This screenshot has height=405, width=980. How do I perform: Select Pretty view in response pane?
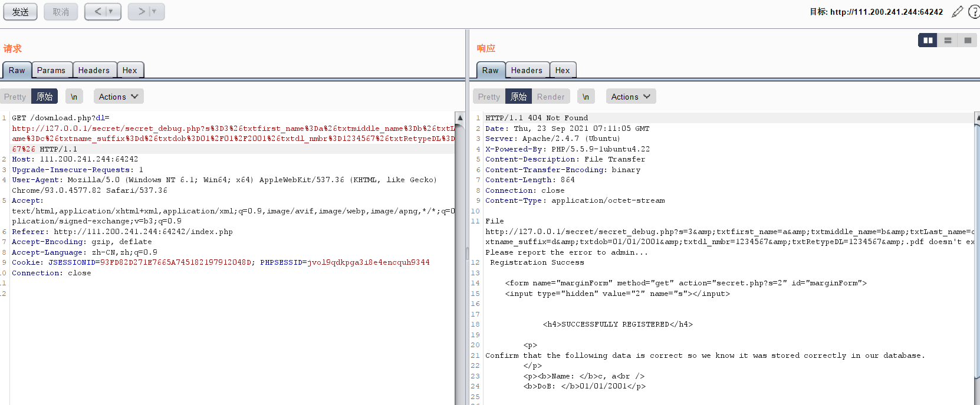pyautogui.click(x=489, y=97)
